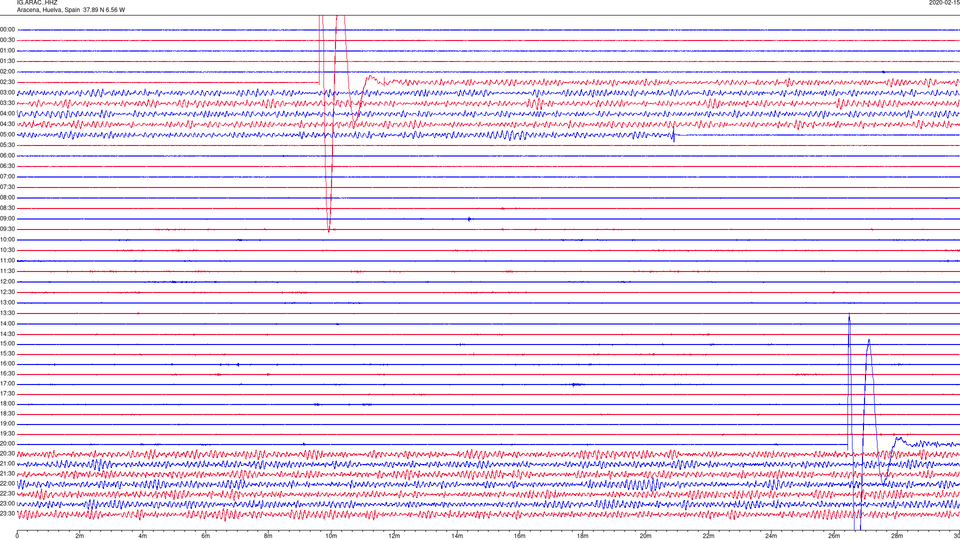Select the 10:30 trace time label

[x=7, y=250]
